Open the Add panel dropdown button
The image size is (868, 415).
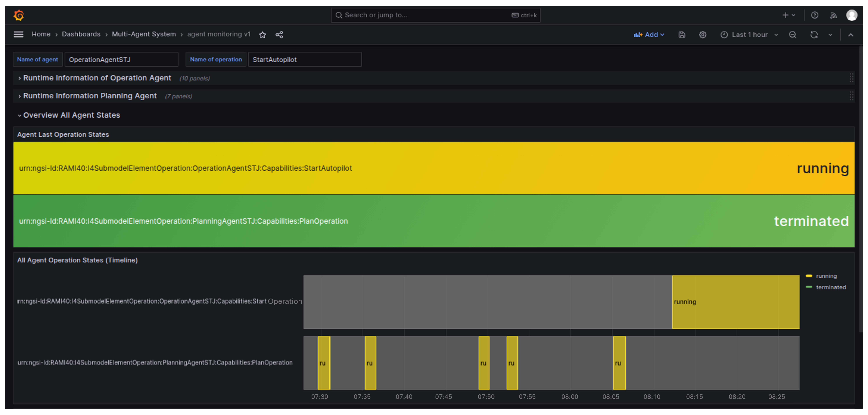pos(649,35)
